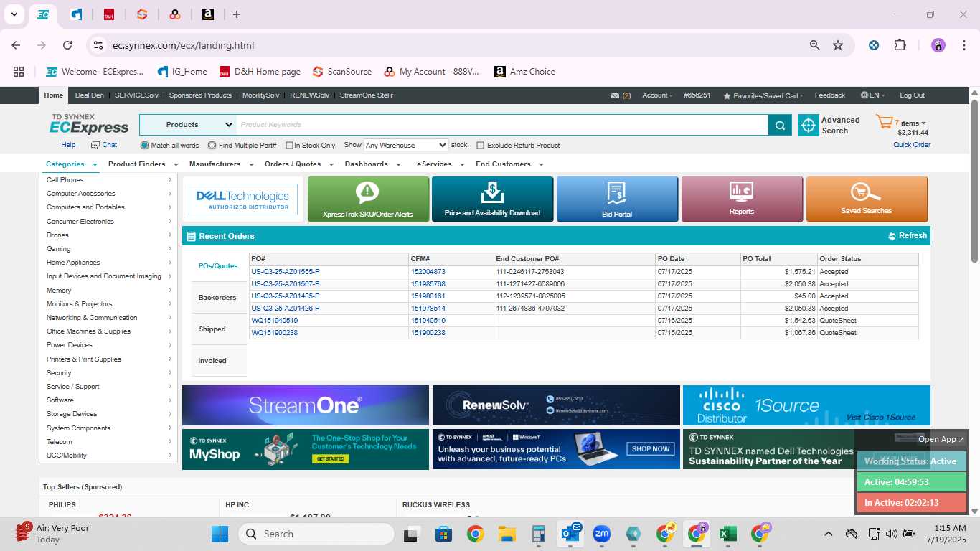The height and width of the screenshot is (551, 980).
Task: Open Zoom from the taskbar
Action: (602, 534)
